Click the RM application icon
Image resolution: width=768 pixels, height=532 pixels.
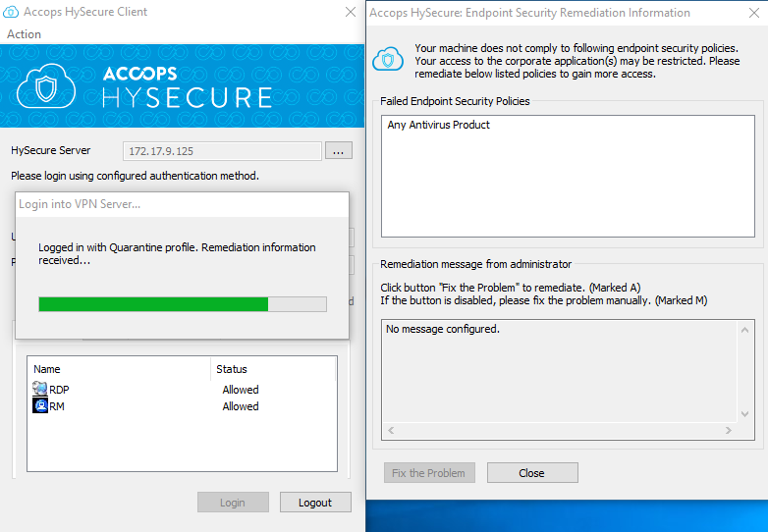pyautogui.click(x=39, y=405)
